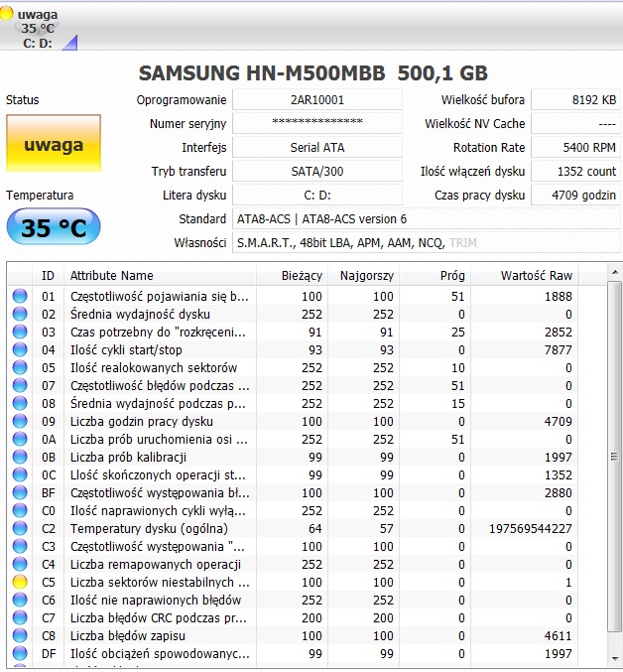Viewport: 623px width, 672px height.
Task: Click the yellow status circle on the disk tab
Action: pyautogui.click(x=6, y=13)
